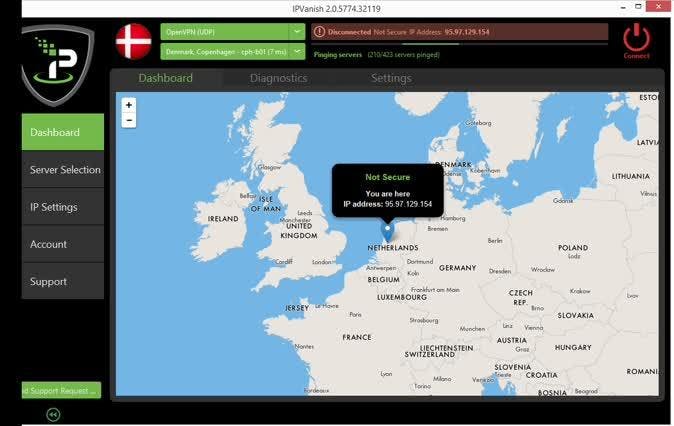
Task: Click the BELGIUM label on the map
Action: [383, 280]
